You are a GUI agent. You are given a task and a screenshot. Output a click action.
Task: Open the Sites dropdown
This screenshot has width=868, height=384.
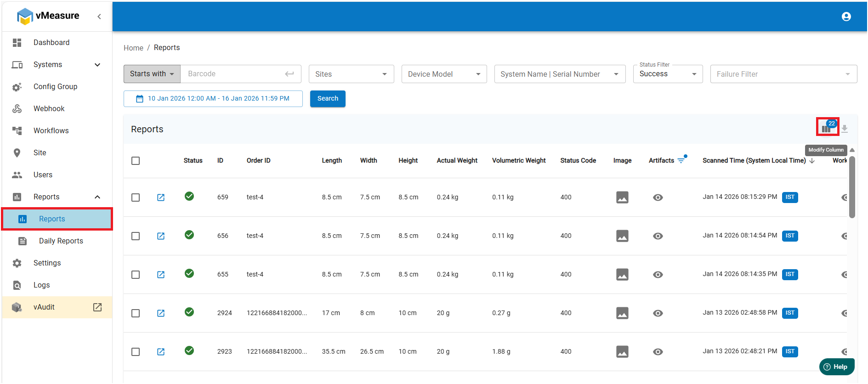(x=351, y=74)
